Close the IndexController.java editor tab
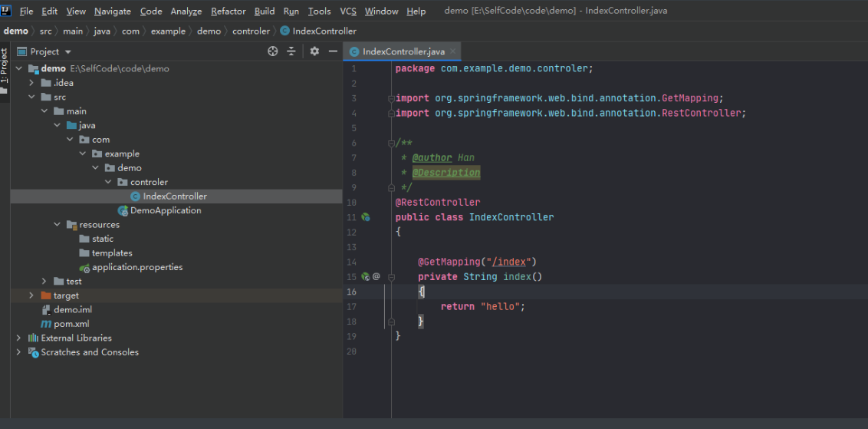 tap(452, 51)
